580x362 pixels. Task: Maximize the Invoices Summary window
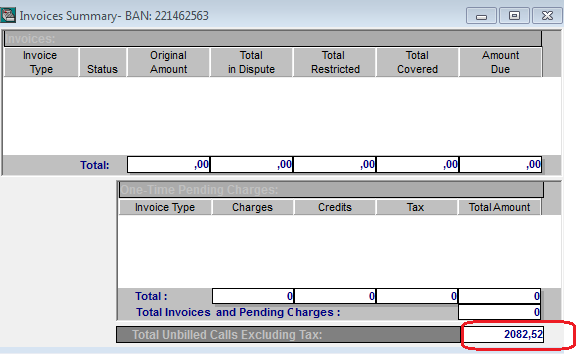point(514,16)
